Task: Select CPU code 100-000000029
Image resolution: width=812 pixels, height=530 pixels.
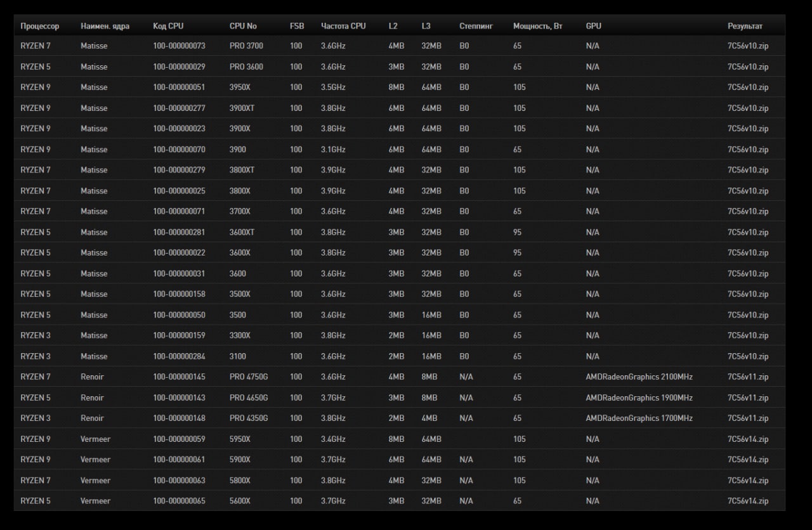Action: tap(179, 67)
